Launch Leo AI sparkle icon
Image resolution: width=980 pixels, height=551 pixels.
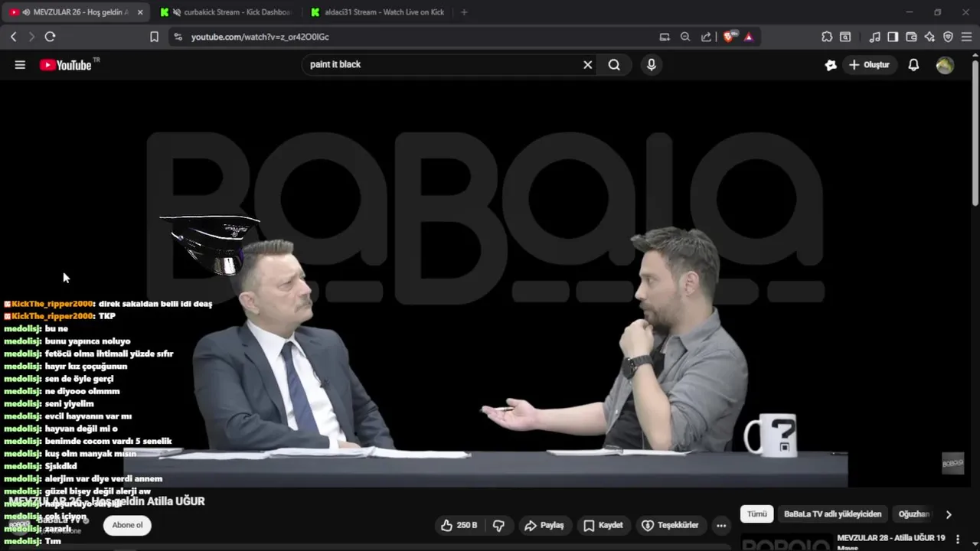(929, 37)
